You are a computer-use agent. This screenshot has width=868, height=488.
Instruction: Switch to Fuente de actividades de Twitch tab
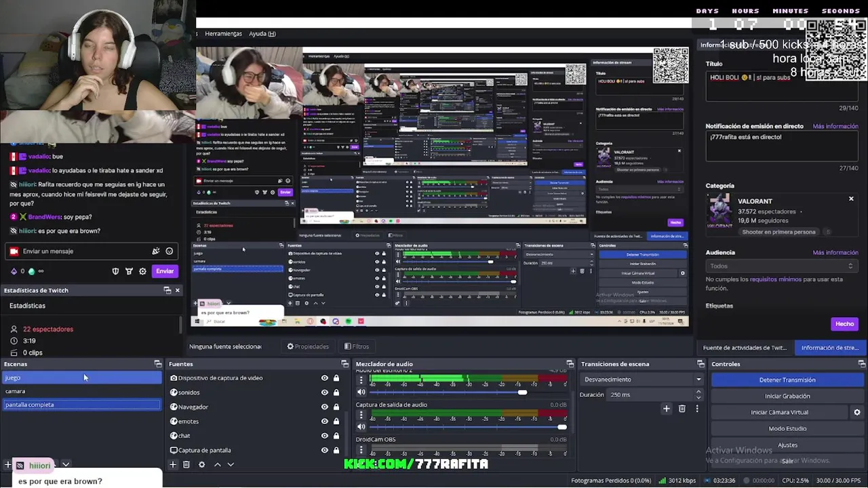[x=745, y=348]
